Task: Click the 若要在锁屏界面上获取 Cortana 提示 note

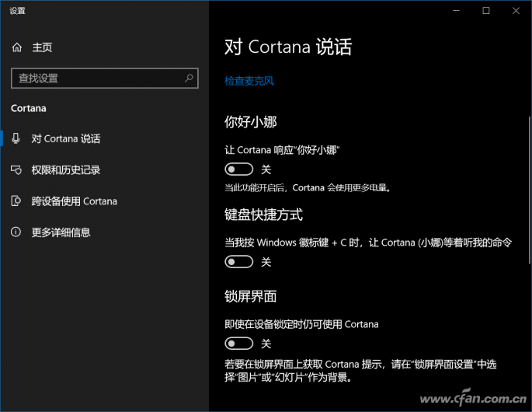Action: (x=360, y=370)
